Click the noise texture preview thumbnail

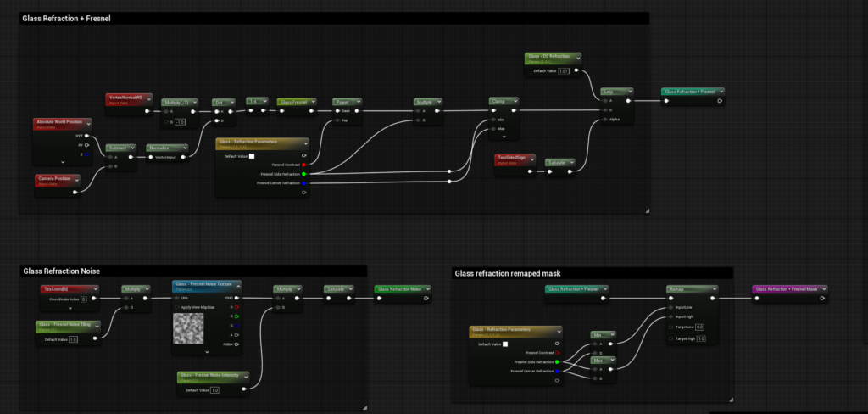(188, 327)
